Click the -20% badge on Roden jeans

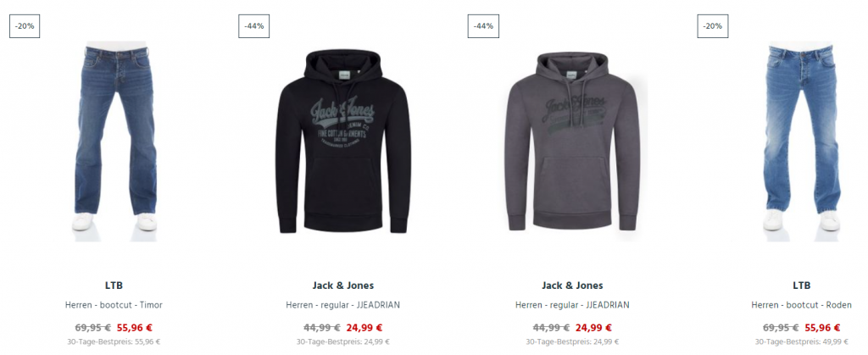[x=712, y=26]
